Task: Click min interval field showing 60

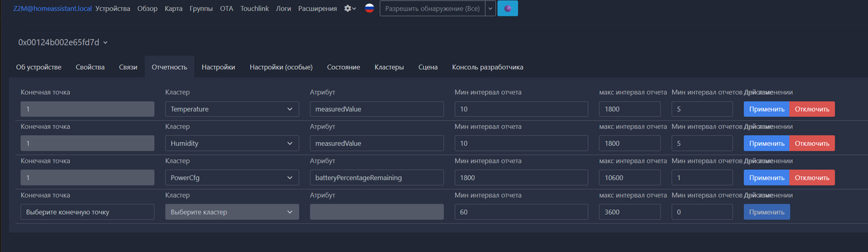Action: [521, 212]
